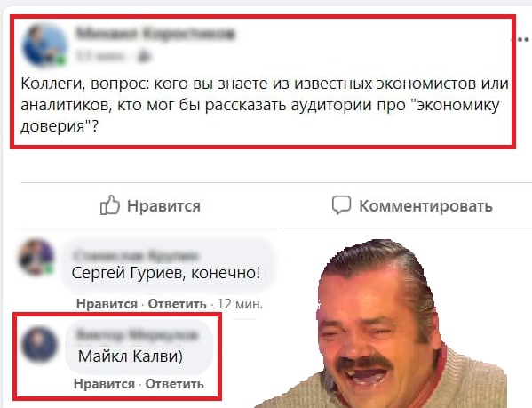Open the first commenter's avatar
Image resolution: width=532 pixels, height=408 pixels.
click(x=36, y=257)
